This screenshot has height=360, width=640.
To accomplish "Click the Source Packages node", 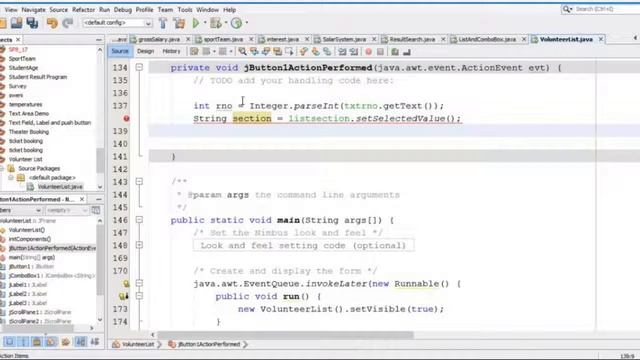I will (x=39, y=168).
